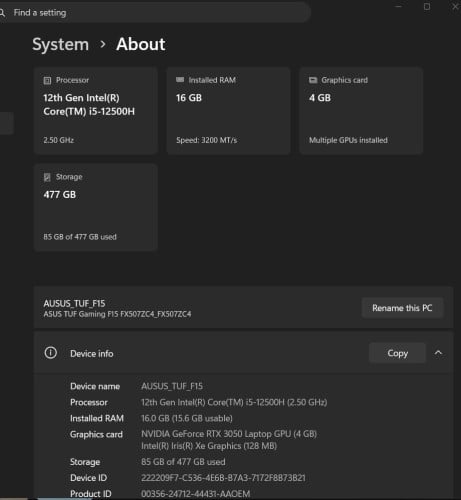The width and height of the screenshot is (461, 500).
Task: Click the Graphics card icon
Action: tap(313, 80)
